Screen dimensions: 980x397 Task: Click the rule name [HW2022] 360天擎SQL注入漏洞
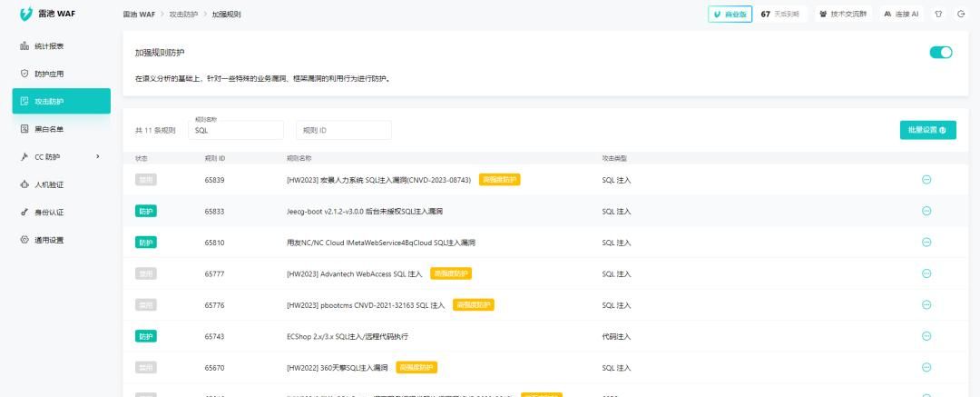tap(338, 368)
